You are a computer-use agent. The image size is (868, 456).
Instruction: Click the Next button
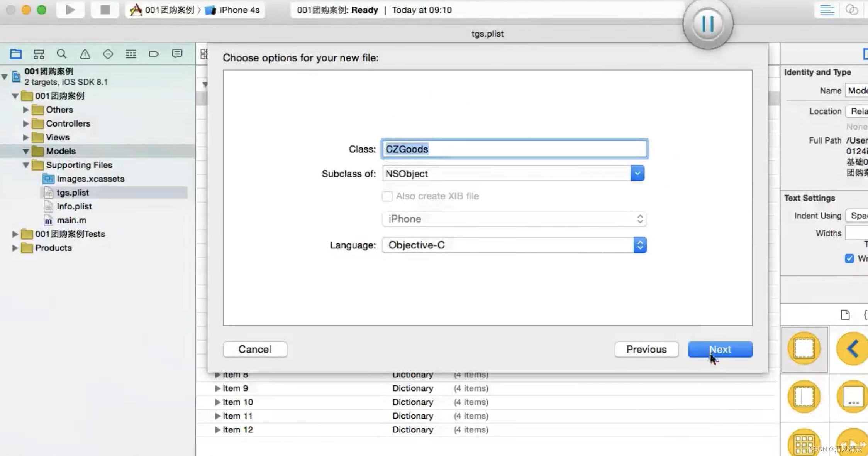pos(720,349)
